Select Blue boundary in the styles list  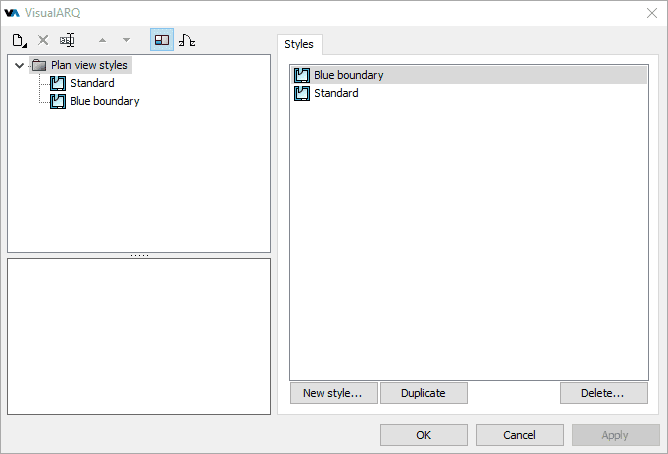coord(469,75)
